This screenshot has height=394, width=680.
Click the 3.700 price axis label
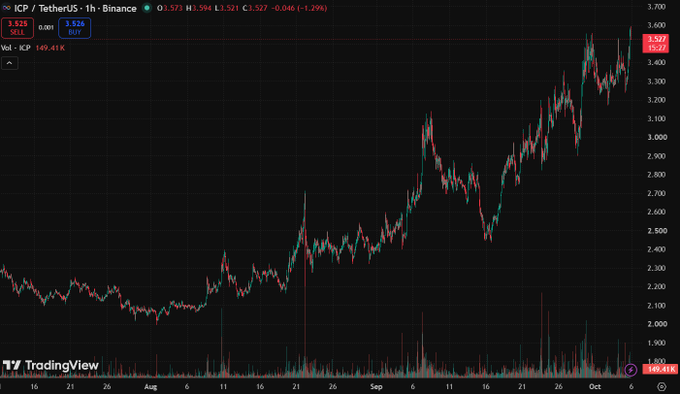point(657,7)
